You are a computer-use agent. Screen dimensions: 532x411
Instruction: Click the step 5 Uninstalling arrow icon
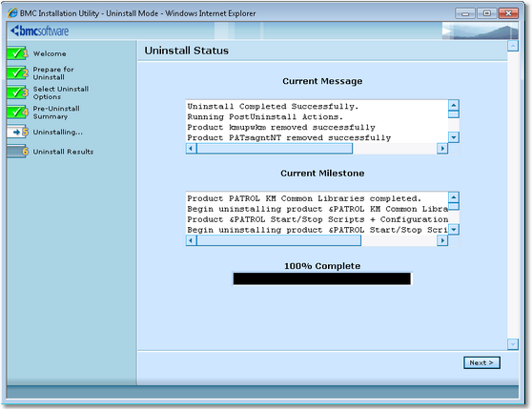click(16, 132)
